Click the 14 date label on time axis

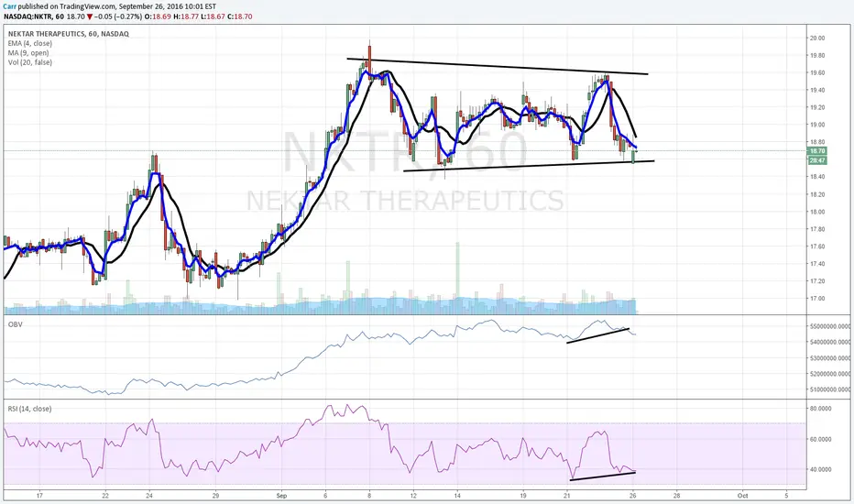click(x=457, y=496)
